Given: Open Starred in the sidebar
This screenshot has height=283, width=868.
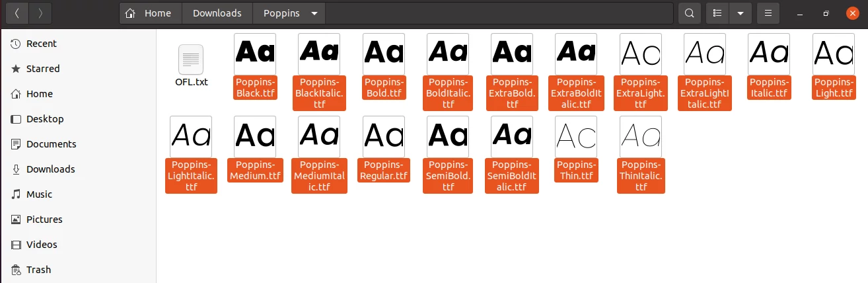Looking at the screenshot, I should pos(78,69).
